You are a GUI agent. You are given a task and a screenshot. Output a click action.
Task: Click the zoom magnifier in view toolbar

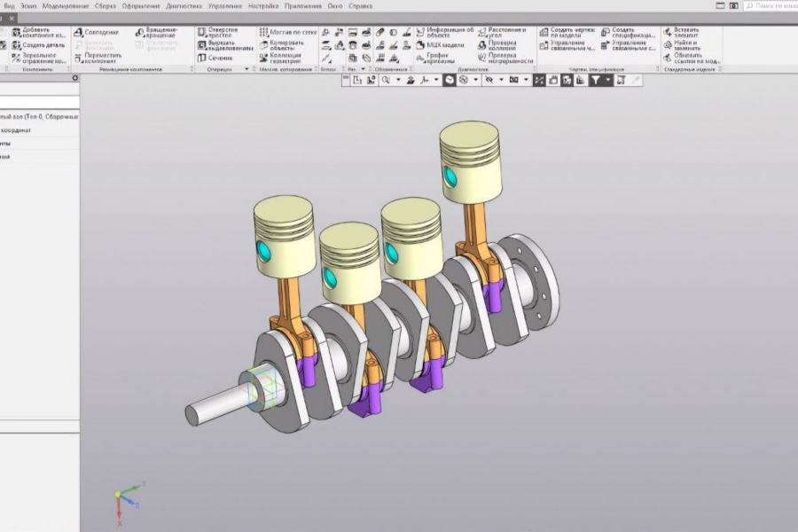click(x=386, y=80)
